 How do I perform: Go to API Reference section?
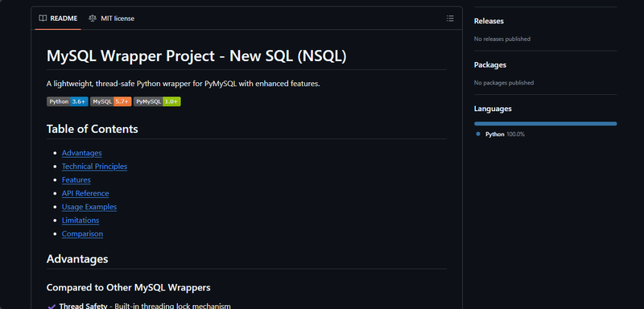(x=85, y=193)
